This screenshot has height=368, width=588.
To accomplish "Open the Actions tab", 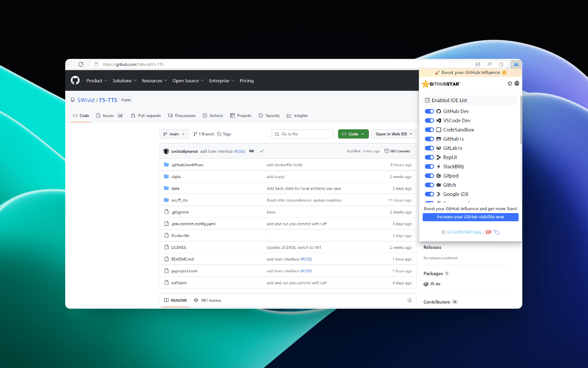I will point(213,115).
